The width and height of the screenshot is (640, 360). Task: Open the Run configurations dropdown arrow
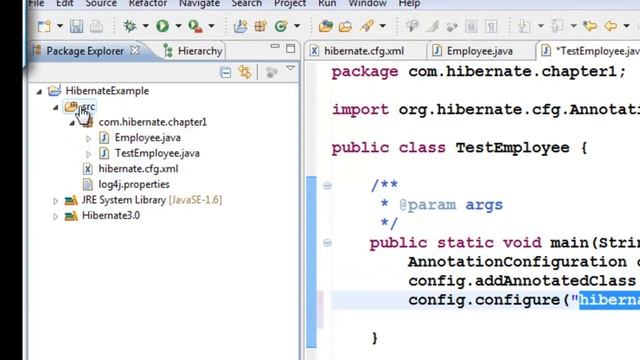[x=178, y=27]
